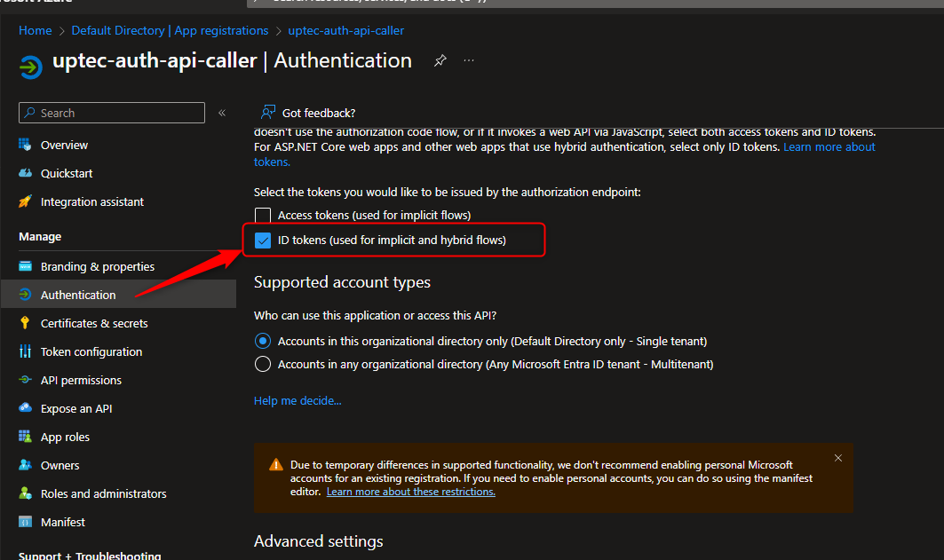Enable the Access tokens checkbox
The image size is (944, 560).
coord(263,215)
